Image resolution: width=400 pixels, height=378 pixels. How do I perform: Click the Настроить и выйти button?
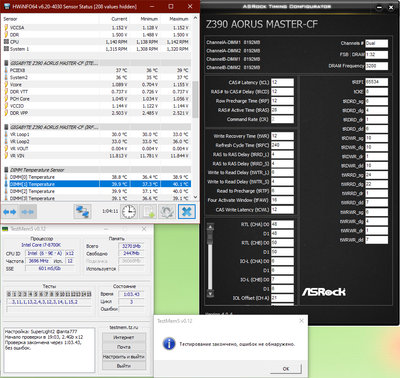(x=124, y=356)
